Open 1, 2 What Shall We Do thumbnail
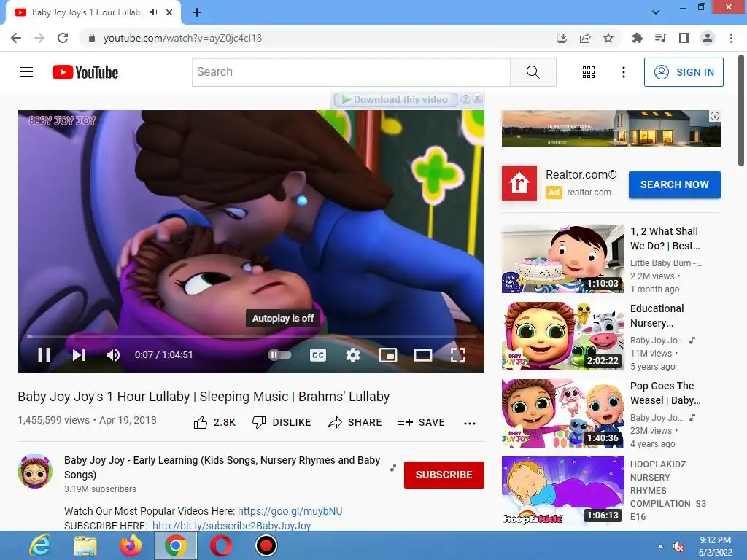This screenshot has width=747, height=560. 562,259
